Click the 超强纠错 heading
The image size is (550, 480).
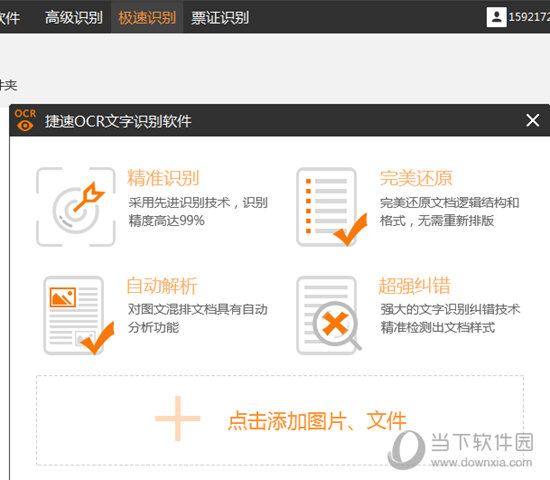click(x=414, y=285)
